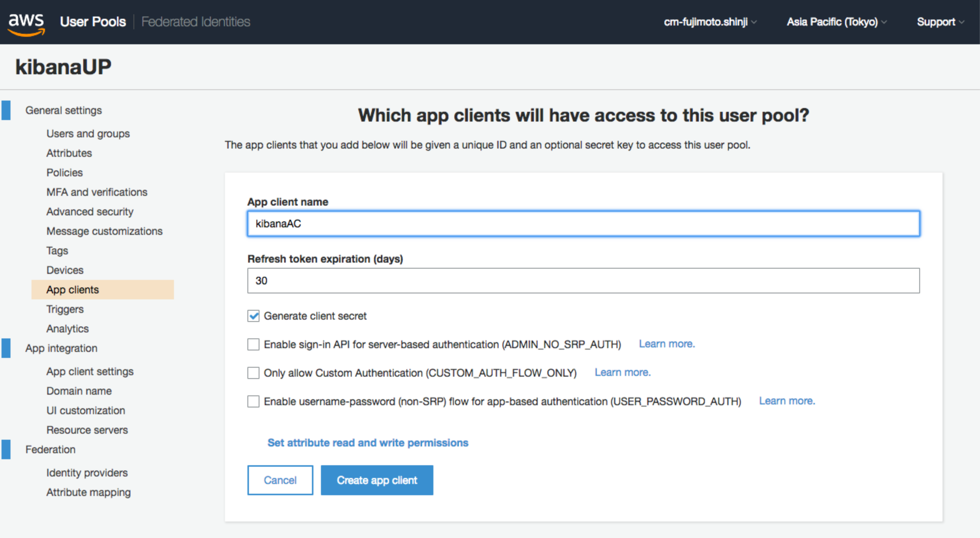Screen dimensions: 980x538
Task: Switch to Federated Identities tab
Action: (x=196, y=22)
